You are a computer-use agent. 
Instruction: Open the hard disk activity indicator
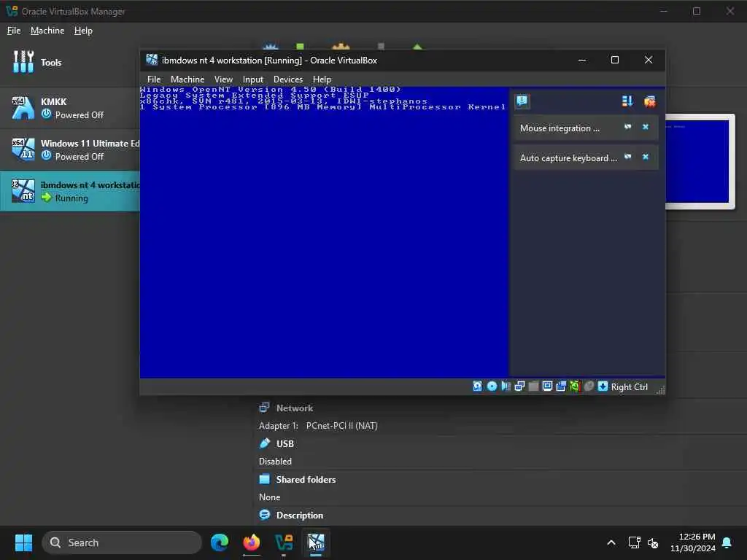[x=477, y=386]
